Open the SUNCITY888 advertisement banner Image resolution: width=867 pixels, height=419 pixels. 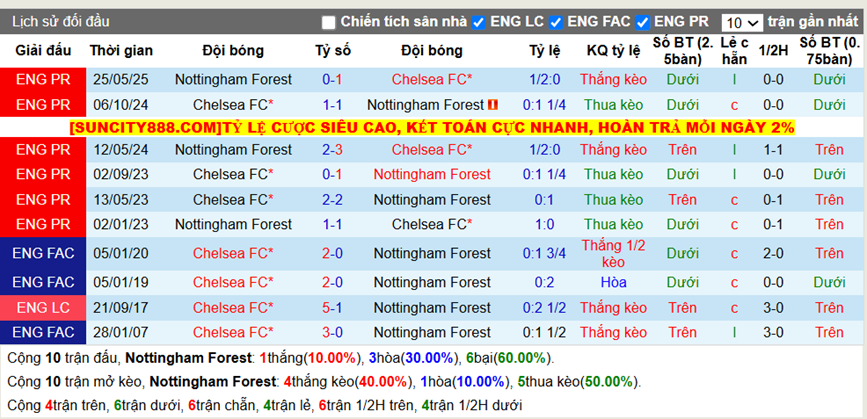432,127
